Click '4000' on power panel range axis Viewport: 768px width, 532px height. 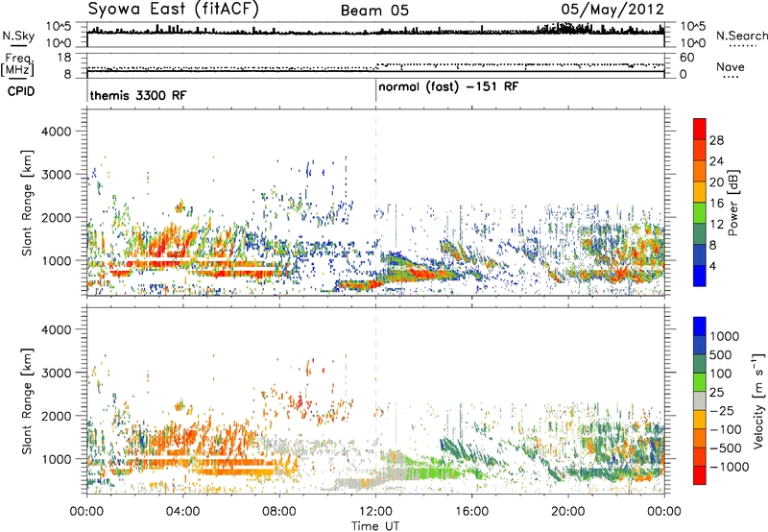coord(56,132)
